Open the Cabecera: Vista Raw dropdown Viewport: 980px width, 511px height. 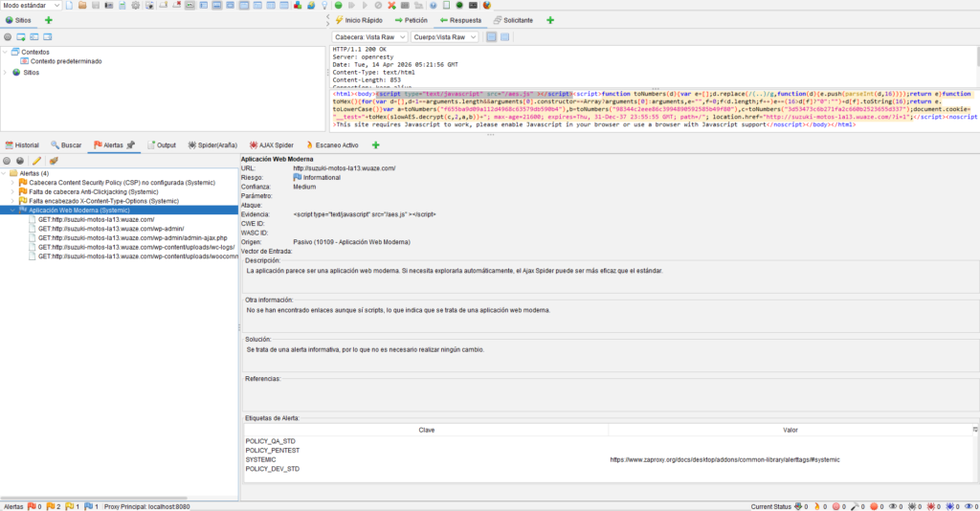tap(369, 37)
